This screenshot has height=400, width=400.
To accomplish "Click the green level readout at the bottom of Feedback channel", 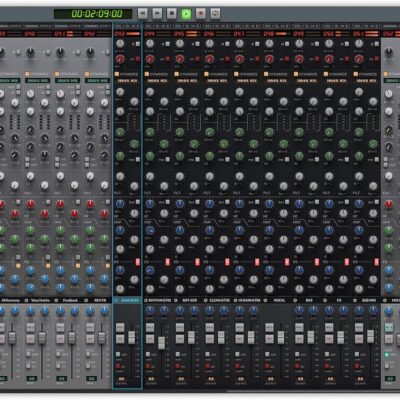I will point(61,379).
